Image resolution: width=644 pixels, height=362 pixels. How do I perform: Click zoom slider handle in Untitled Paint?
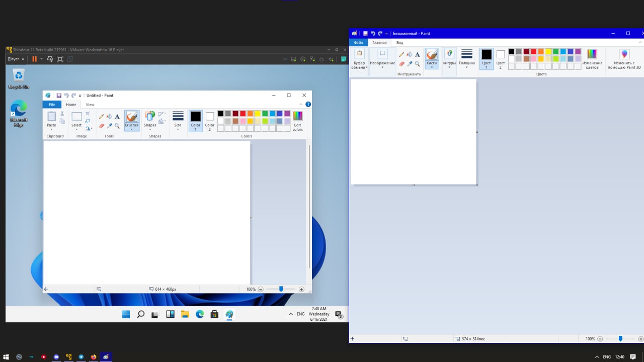pyautogui.click(x=281, y=289)
